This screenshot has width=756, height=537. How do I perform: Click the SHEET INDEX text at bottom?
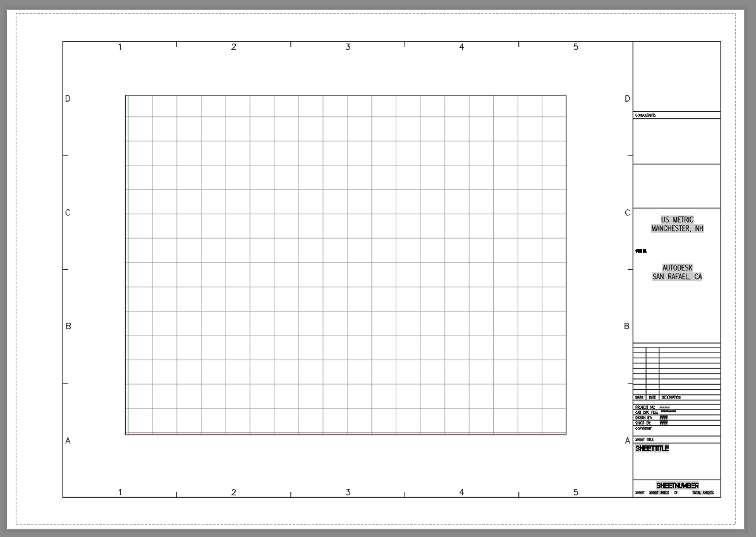(x=661, y=492)
